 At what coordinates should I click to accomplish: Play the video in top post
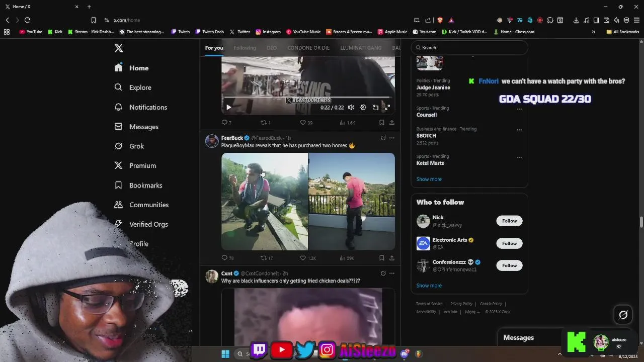[228, 107]
